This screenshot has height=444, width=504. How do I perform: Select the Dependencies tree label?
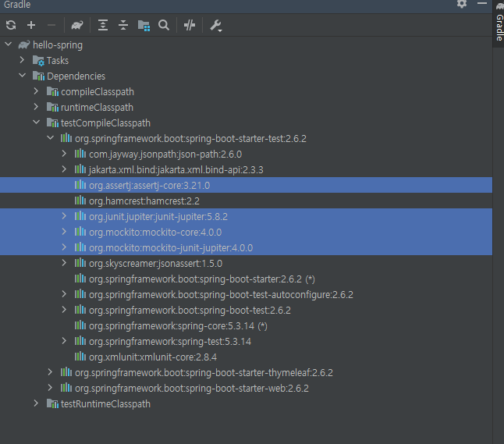tap(76, 76)
